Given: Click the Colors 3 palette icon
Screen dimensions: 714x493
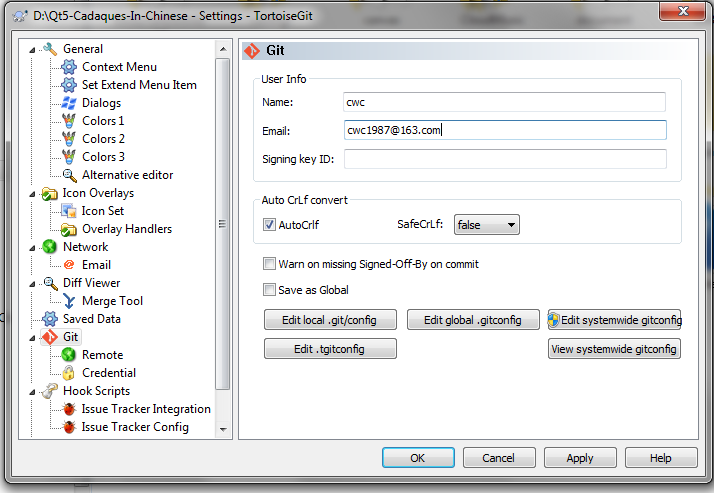Looking at the screenshot, I should (69, 157).
